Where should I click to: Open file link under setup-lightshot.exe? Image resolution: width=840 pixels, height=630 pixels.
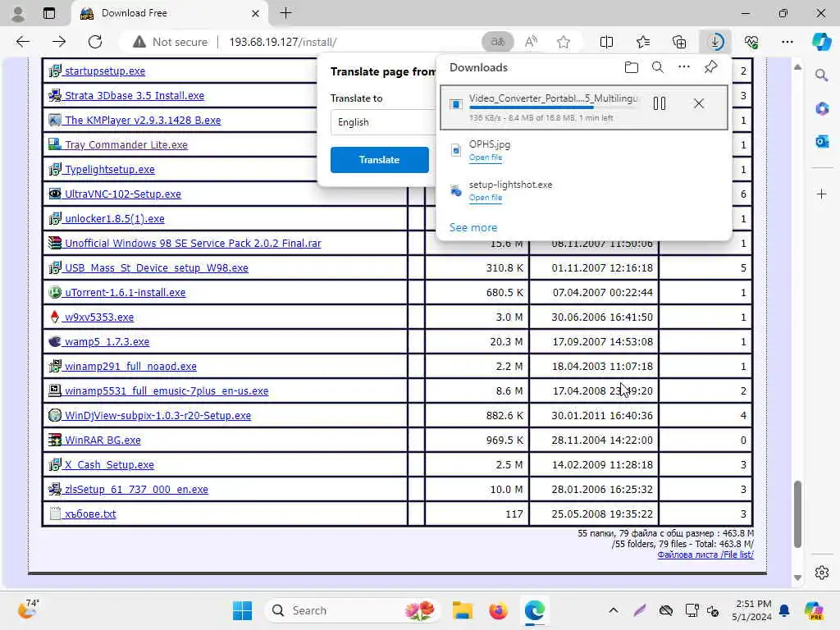coord(486,198)
